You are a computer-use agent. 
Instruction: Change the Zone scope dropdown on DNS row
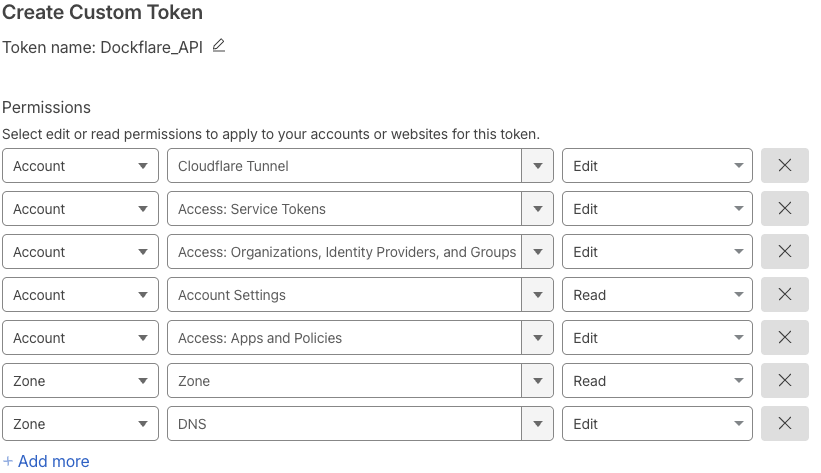(x=80, y=424)
